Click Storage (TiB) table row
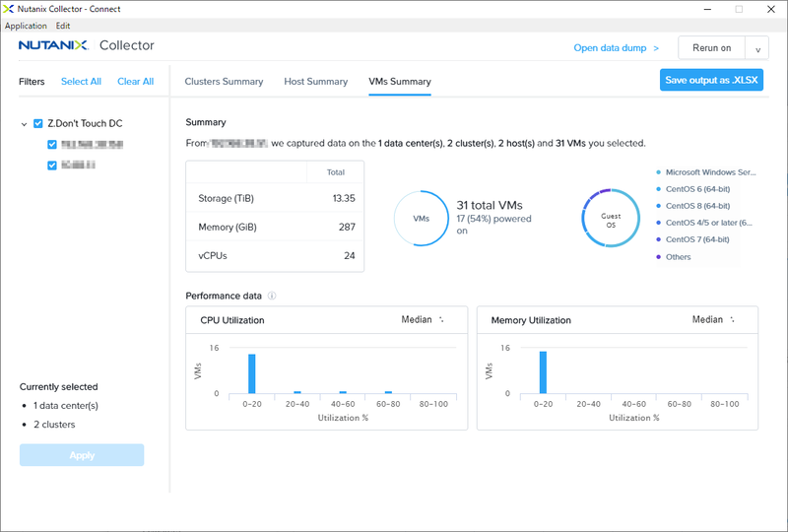The width and height of the screenshot is (788, 532). [275, 198]
